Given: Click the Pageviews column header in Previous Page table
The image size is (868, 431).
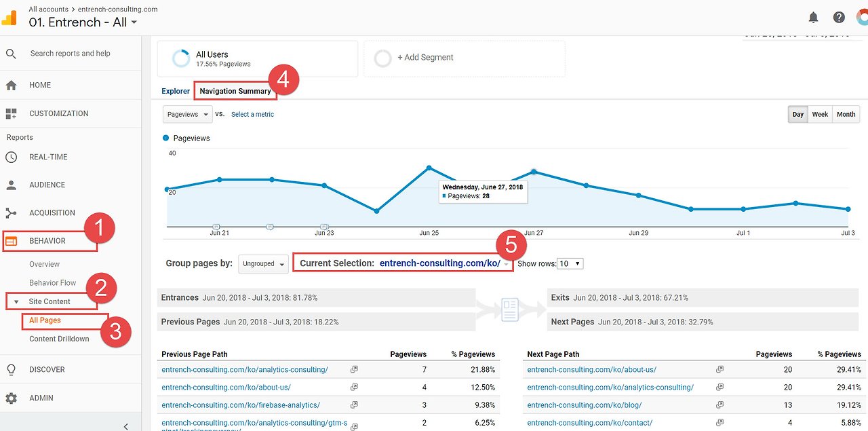Looking at the screenshot, I should point(408,354).
